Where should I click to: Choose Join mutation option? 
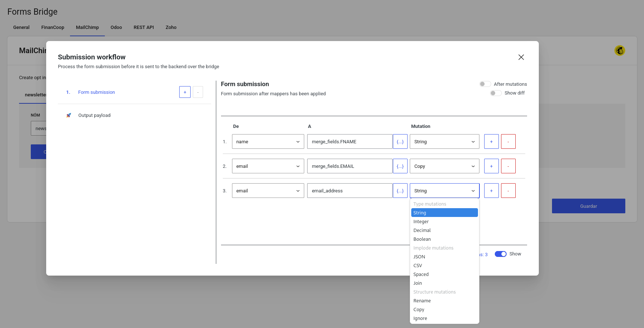coord(444,283)
